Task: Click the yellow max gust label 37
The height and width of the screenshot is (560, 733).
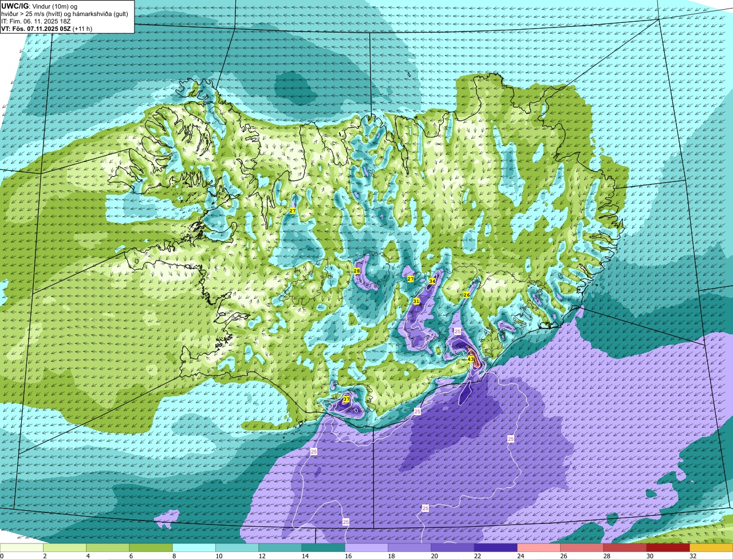Action: (346, 400)
